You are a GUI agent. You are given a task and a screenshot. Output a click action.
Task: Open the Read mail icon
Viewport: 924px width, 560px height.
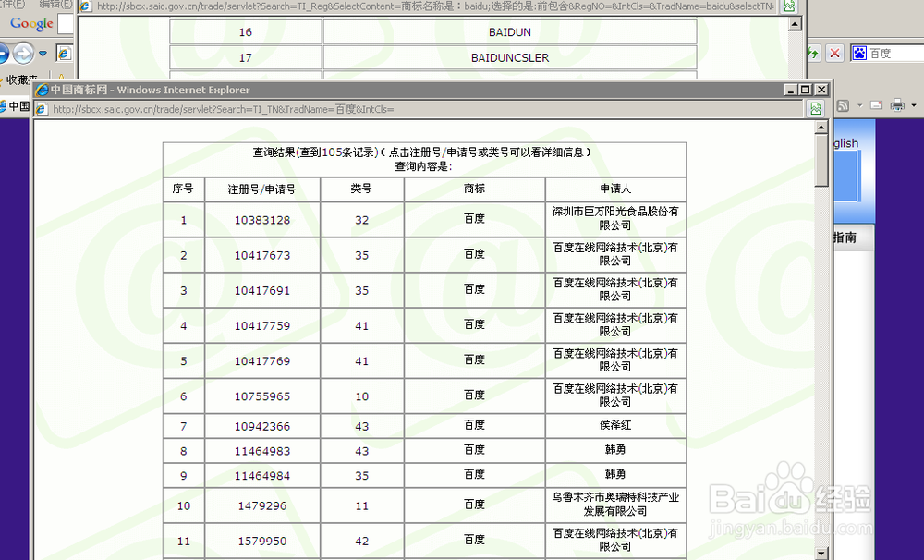(x=876, y=104)
